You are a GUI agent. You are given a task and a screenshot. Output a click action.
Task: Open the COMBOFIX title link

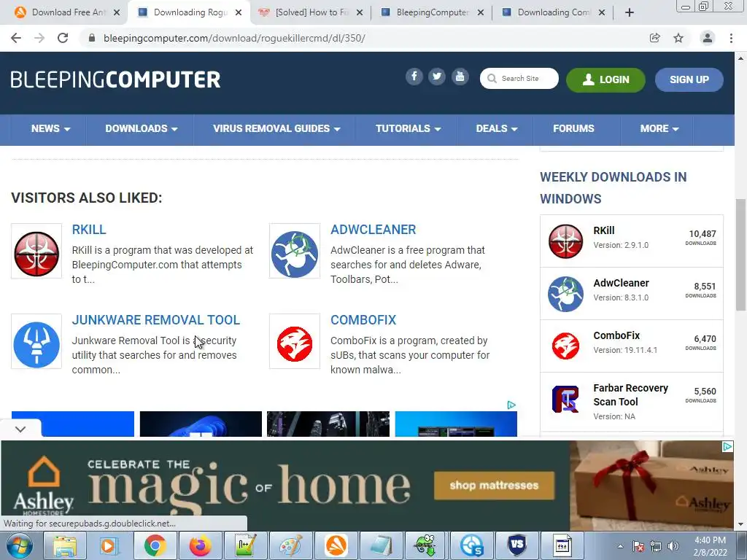[x=363, y=320]
